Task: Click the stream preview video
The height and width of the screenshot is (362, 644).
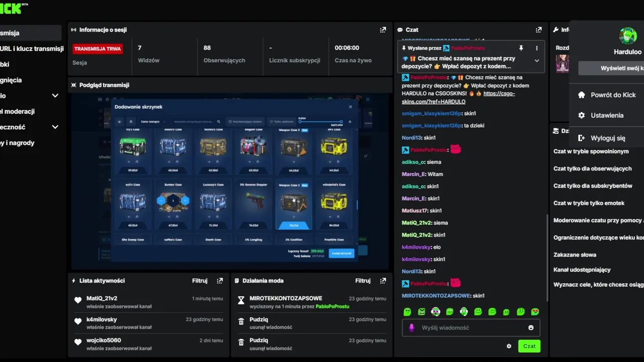Action: click(x=229, y=181)
